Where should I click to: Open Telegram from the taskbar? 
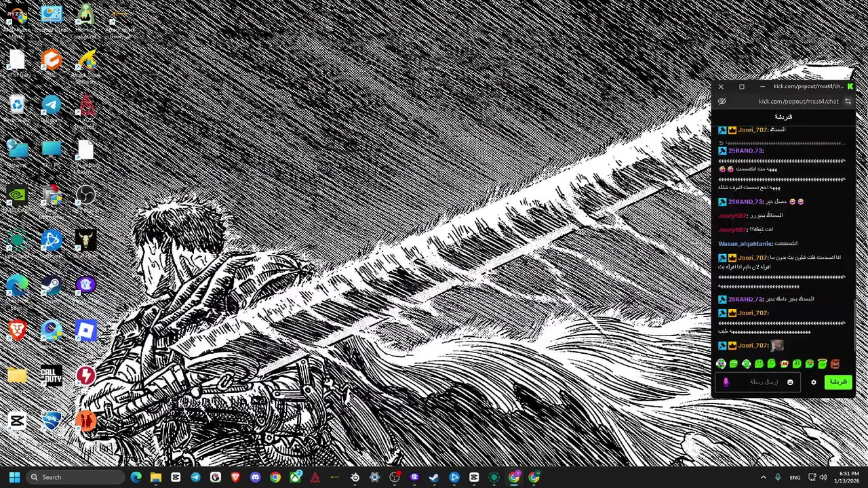[195, 477]
